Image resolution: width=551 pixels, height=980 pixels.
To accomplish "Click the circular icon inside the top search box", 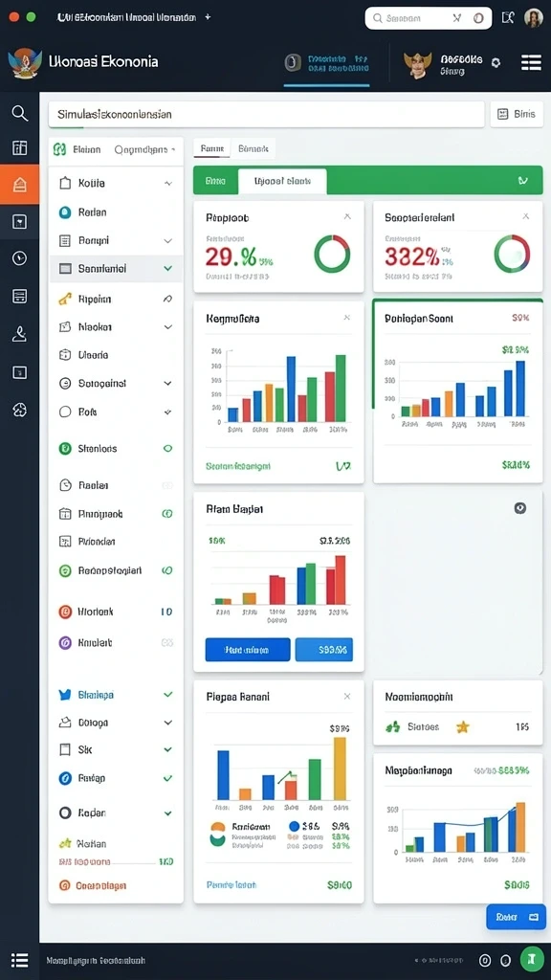I will pos(478,18).
